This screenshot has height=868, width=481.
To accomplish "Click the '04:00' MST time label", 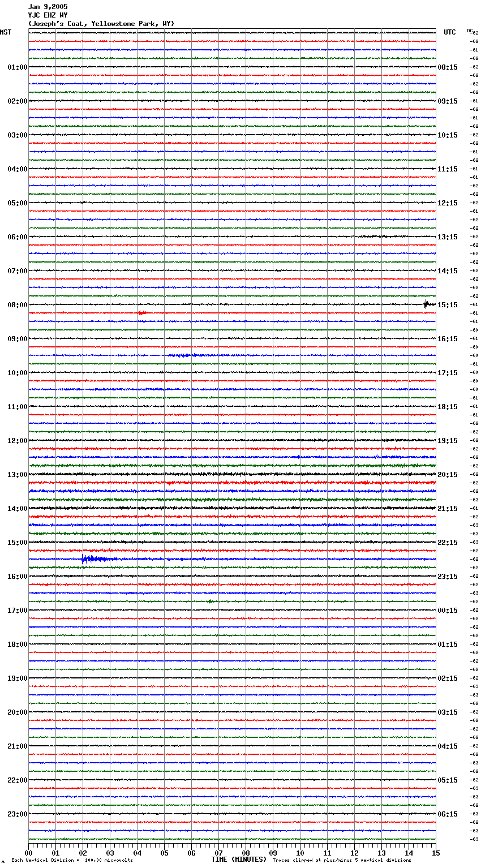I will point(18,169).
